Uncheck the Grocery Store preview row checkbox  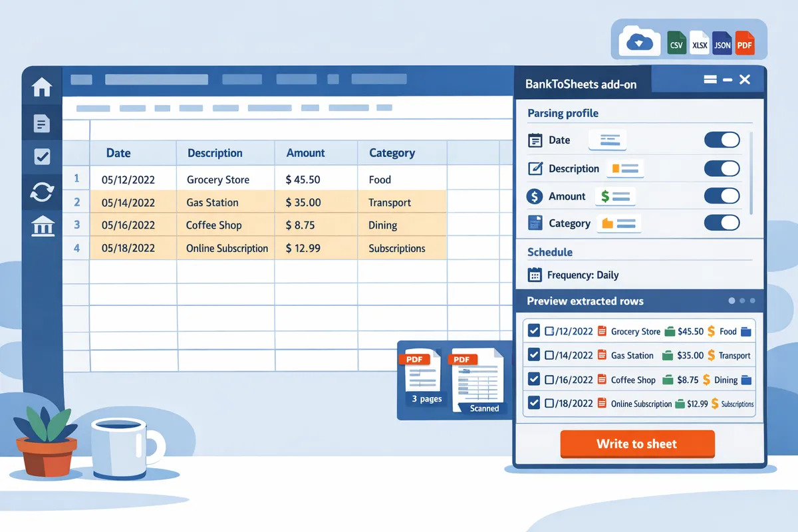(x=533, y=331)
